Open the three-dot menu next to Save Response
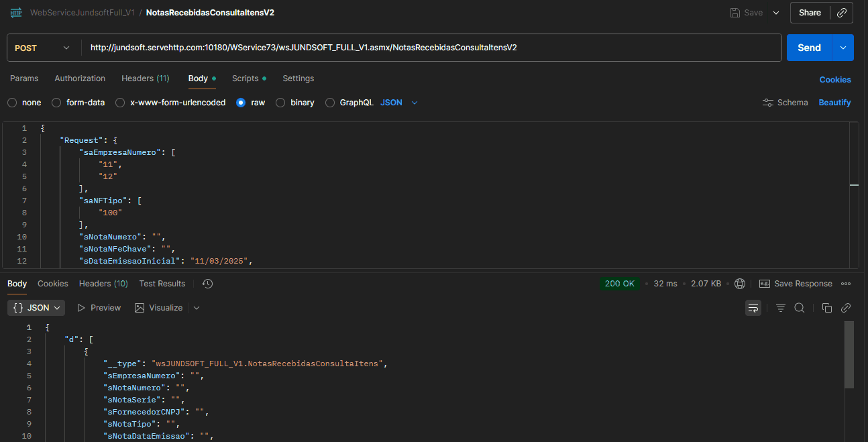868x442 pixels. [846, 284]
